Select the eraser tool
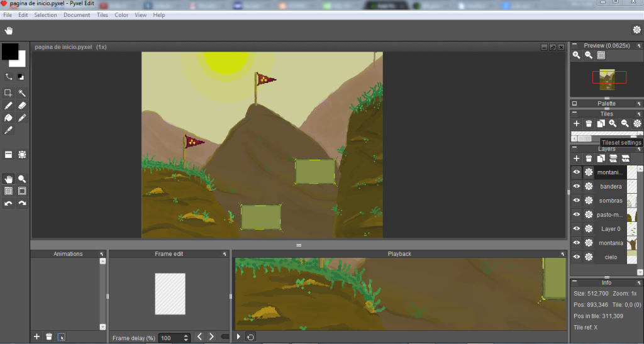644x344 pixels. tap(22, 106)
